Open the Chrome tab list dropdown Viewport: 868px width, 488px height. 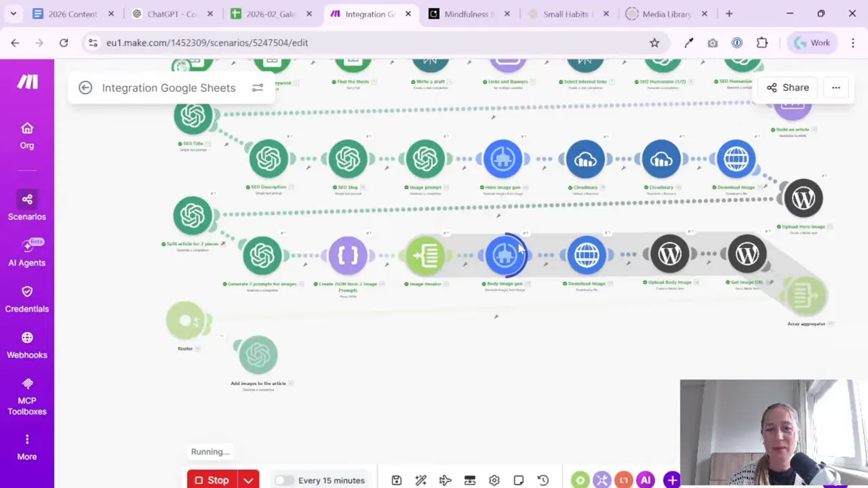[13, 14]
